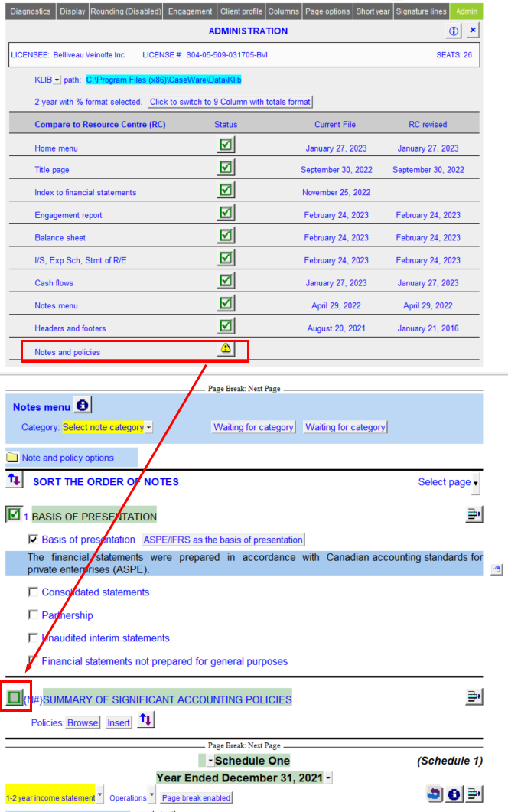Open dropdown arrow left of Schedule One
This screenshot has width=508, height=812.
coord(210,761)
